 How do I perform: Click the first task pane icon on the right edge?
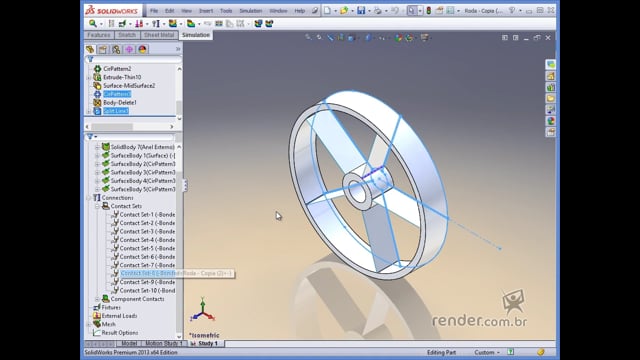[551, 64]
